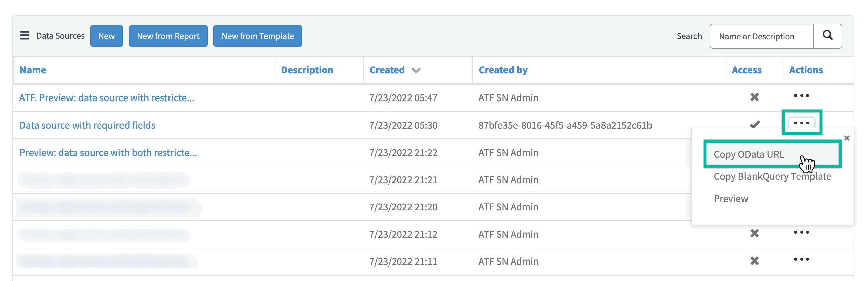The image size is (868, 281).
Task: Toggle sort arrow on Created column
Action: click(416, 71)
